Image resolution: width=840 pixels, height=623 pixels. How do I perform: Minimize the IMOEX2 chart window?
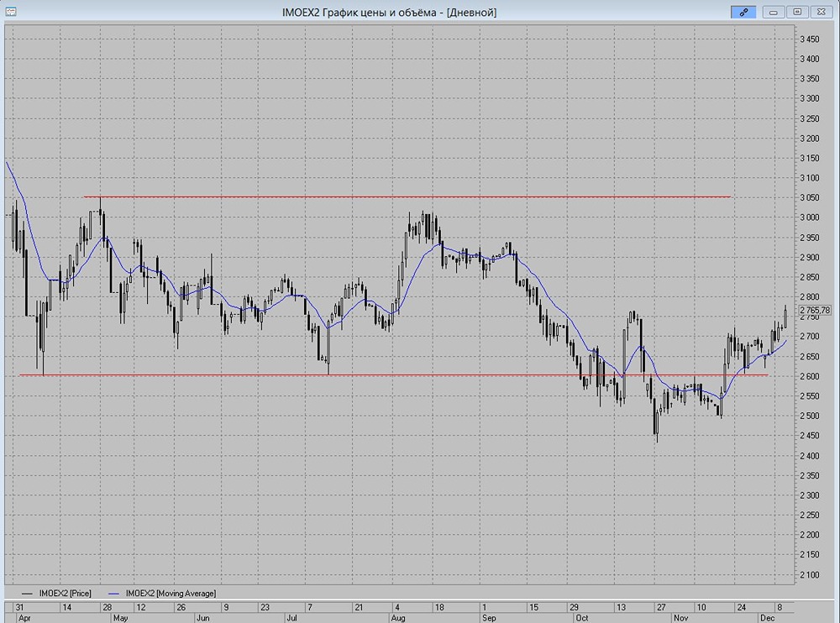[774, 12]
